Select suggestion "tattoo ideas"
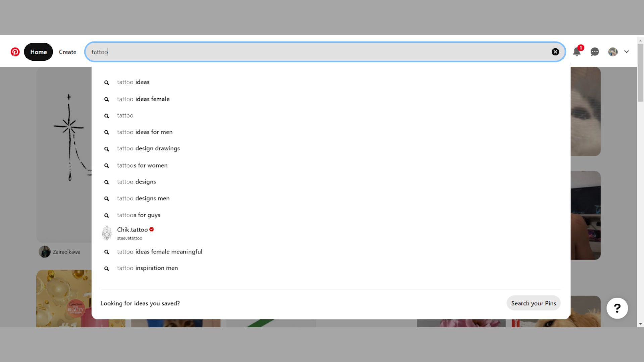 tap(133, 82)
